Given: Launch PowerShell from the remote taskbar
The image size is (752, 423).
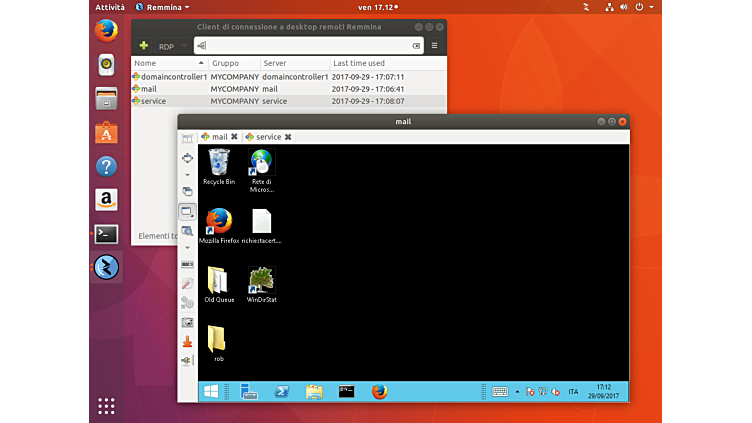Looking at the screenshot, I should [x=282, y=392].
